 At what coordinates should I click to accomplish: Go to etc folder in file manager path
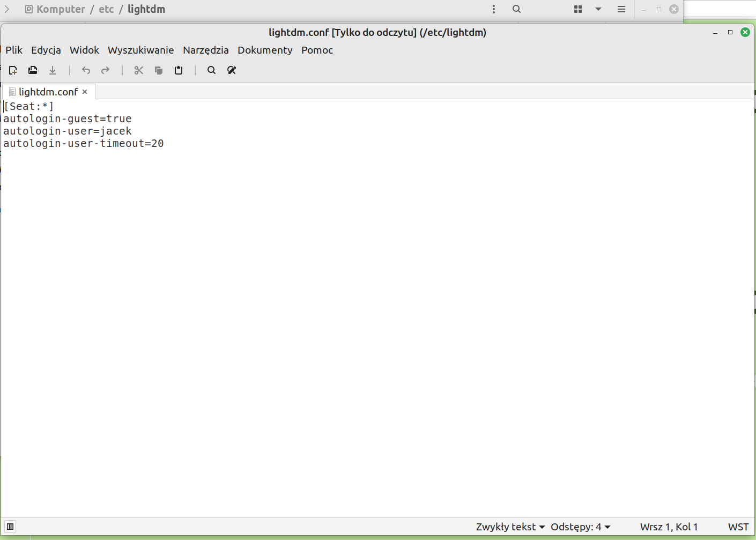[x=106, y=9]
